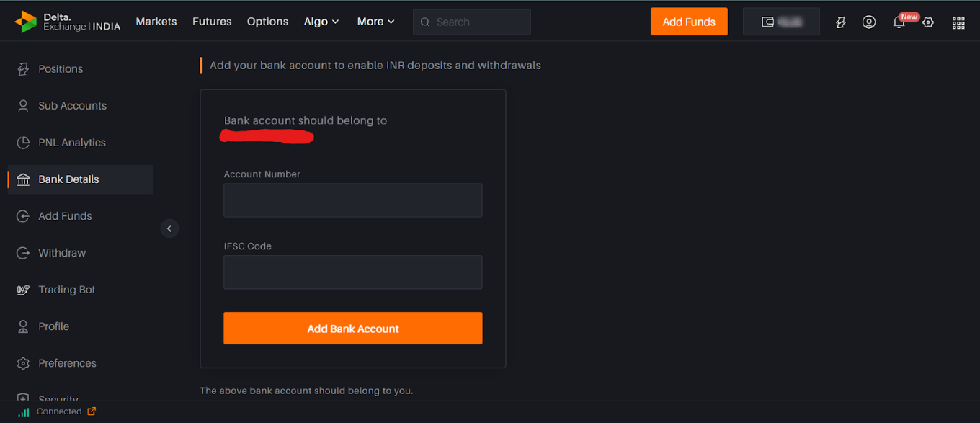This screenshot has height=423, width=980.
Task: Click the Add Funds button in header
Action: click(x=689, y=22)
